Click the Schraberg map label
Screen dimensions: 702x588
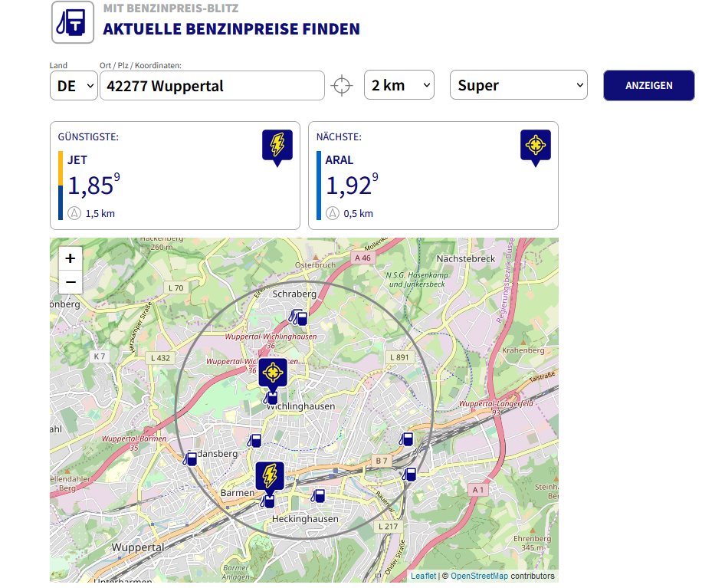tap(294, 294)
